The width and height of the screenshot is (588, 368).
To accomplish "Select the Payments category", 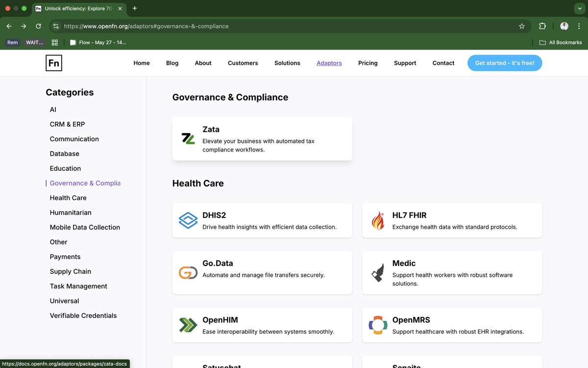I will click(x=65, y=257).
